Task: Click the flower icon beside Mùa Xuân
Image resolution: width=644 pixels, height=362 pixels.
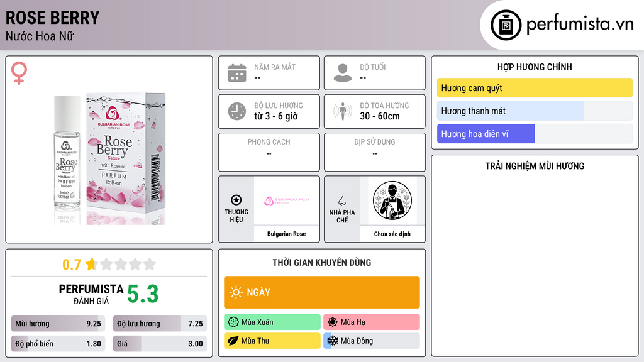Action: 233,322
